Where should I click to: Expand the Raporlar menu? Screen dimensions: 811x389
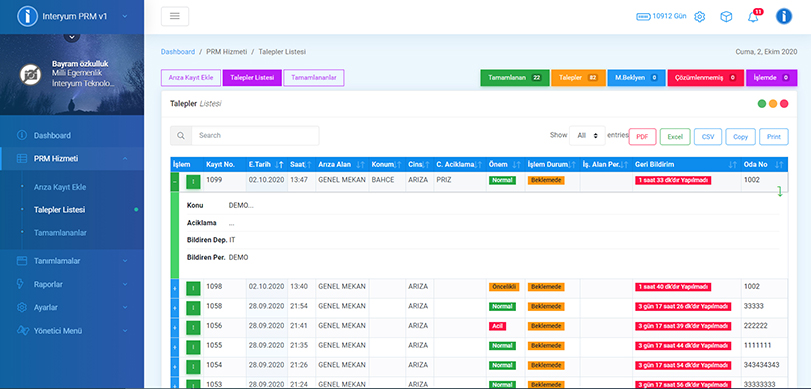pyautogui.click(x=125, y=284)
